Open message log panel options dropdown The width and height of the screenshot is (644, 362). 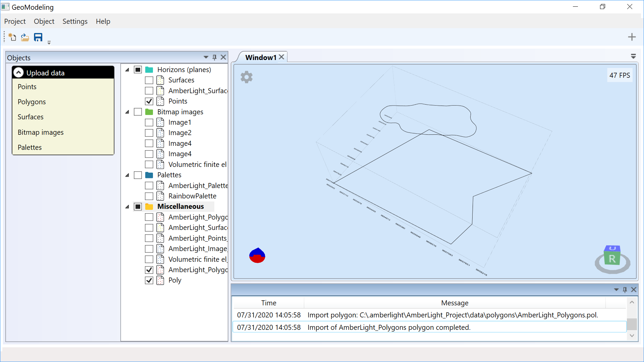616,290
